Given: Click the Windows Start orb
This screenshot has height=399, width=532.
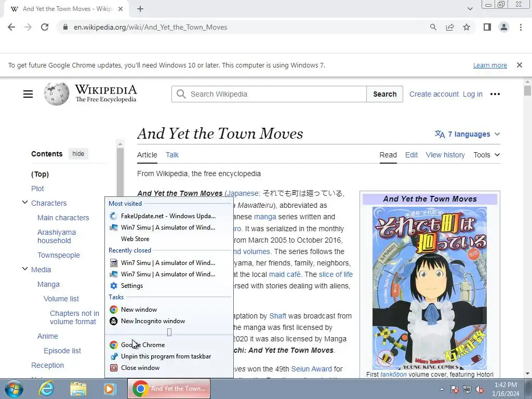Looking at the screenshot, I should [x=14, y=389].
